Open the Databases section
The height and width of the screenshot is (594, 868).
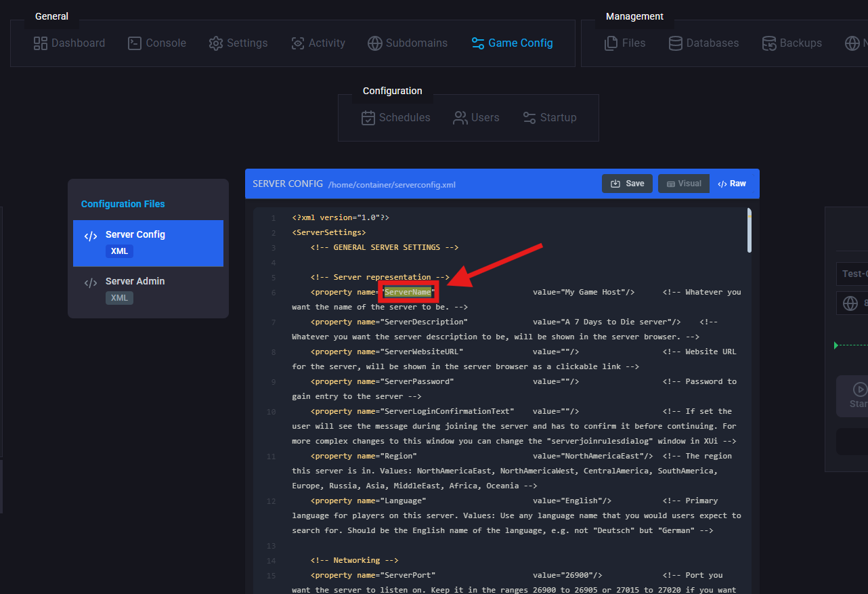pos(703,43)
